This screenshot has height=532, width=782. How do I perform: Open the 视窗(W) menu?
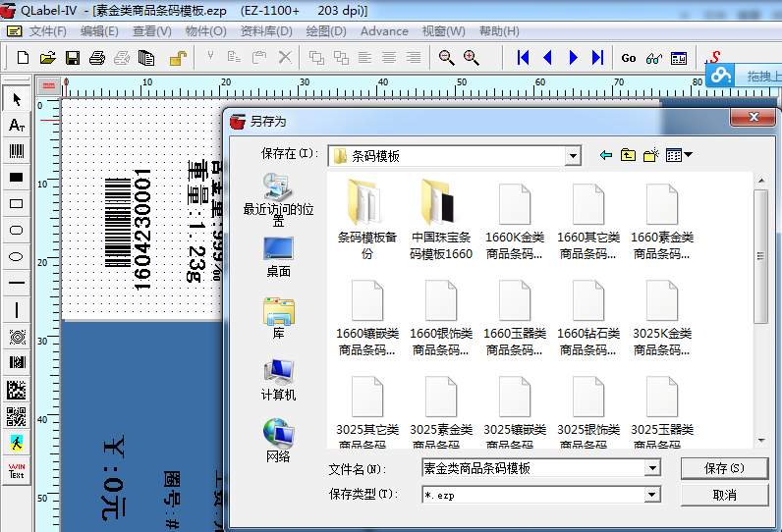[443, 31]
